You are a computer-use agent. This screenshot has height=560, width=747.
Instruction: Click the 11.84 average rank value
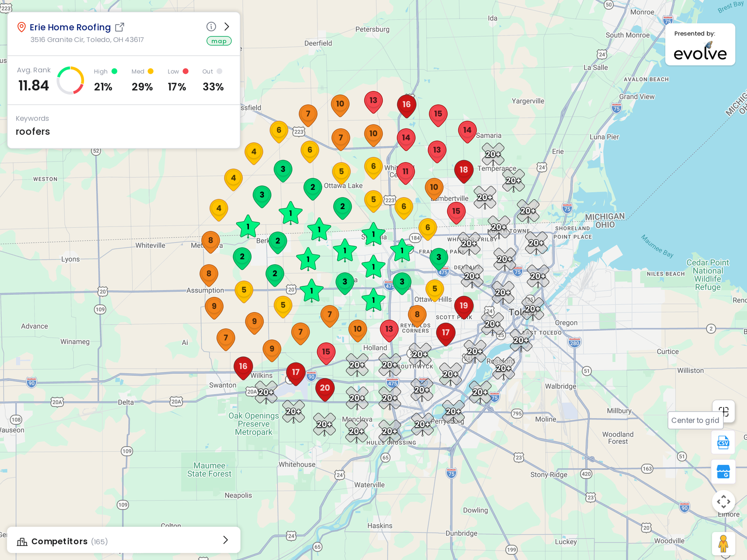[34, 85]
